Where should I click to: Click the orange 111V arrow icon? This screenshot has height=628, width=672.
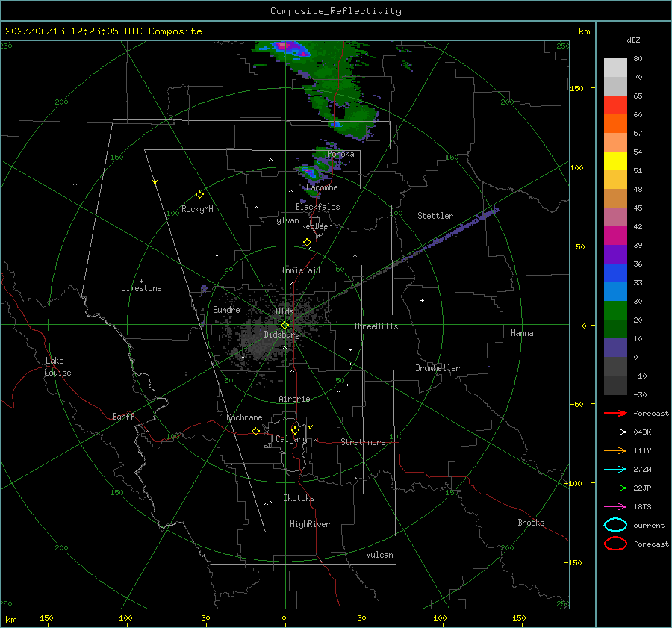click(x=615, y=450)
